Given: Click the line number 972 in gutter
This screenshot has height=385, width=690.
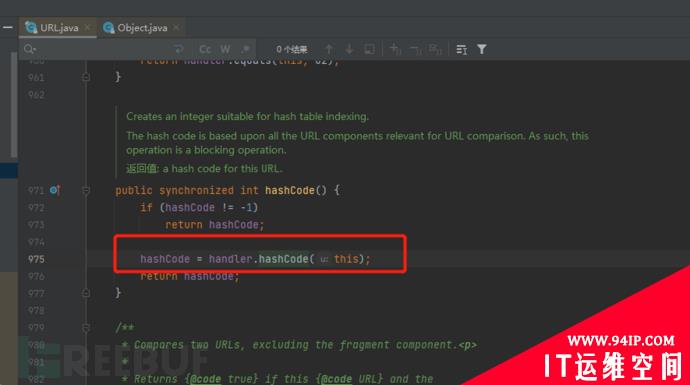Looking at the screenshot, I should pos(36,208).
